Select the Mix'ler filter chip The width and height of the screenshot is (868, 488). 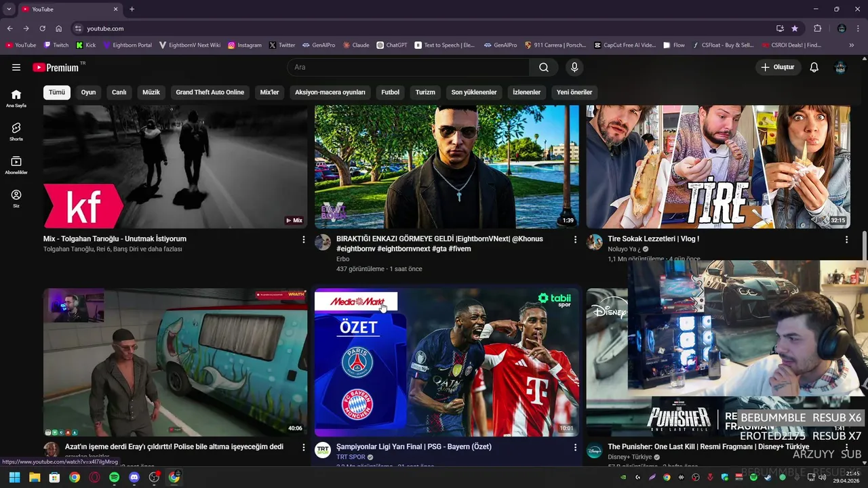coord(270,92)
